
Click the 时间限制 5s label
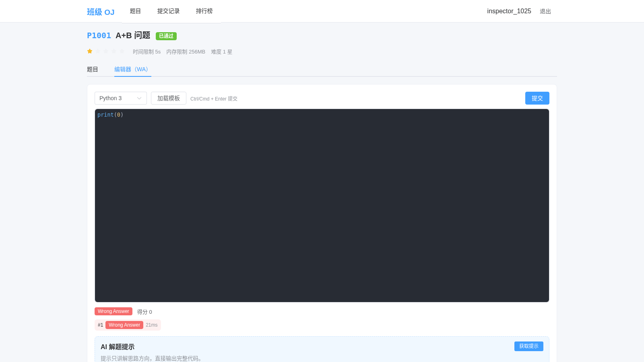(x=147, y=52)
